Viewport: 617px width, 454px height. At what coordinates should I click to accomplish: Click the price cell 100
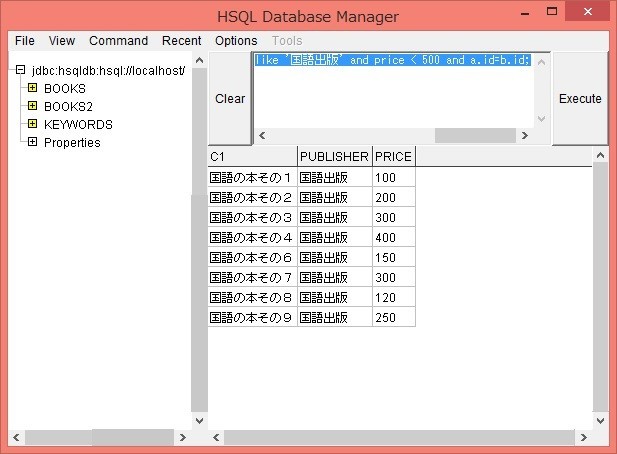pyautogui.click(x=393, y=177)
